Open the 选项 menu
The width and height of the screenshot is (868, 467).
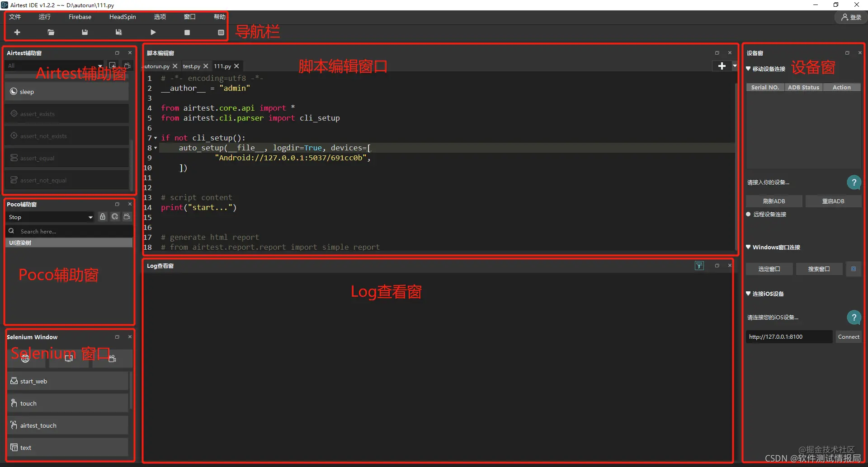(x=160, y=17)
